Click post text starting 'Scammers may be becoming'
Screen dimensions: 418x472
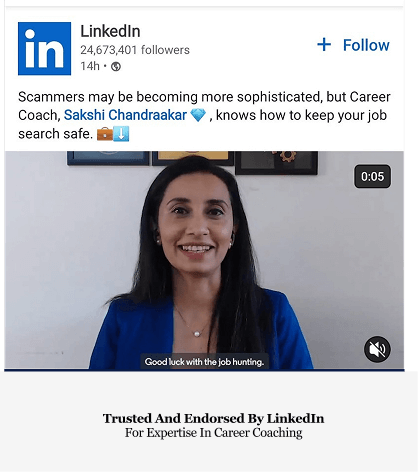pos(204,115)
